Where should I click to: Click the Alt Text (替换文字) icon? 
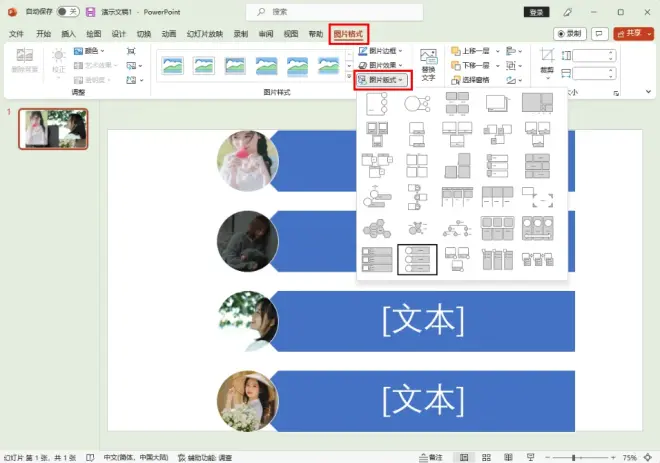point(428,65)
